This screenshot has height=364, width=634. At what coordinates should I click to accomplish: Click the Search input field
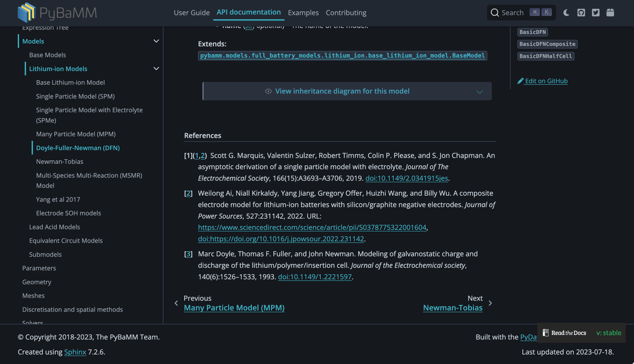[512, 12]
